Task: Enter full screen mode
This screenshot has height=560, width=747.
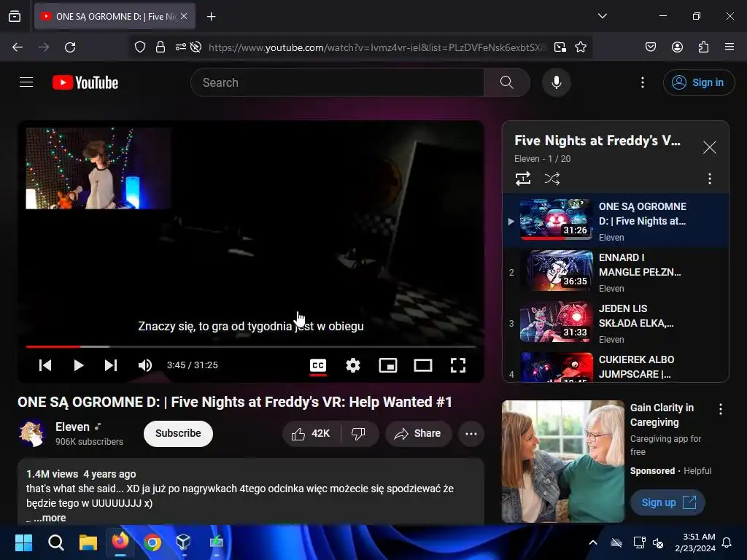Action: (x=458, y=365)
